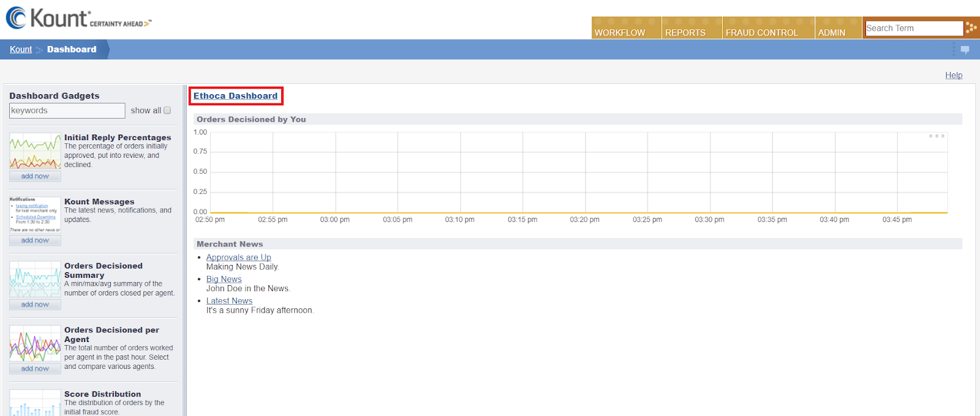Open the Ethoca Dashboard link
The image size is (980, 416).
[x=236, y=96]
